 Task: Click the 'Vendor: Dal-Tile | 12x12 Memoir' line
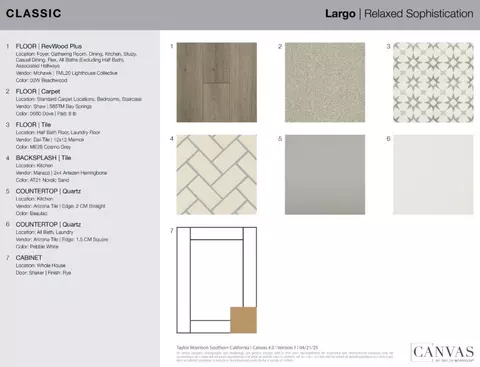click(50, 140)
